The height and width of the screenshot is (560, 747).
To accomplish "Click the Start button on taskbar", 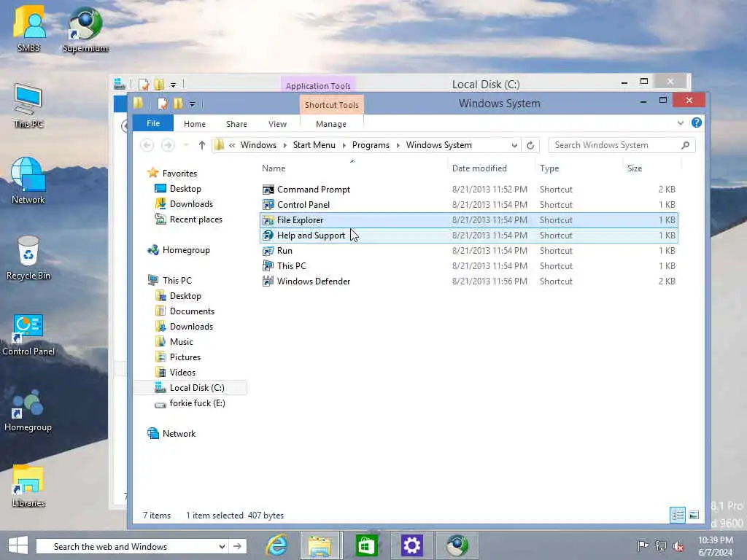I will click(x=18, y=545).
